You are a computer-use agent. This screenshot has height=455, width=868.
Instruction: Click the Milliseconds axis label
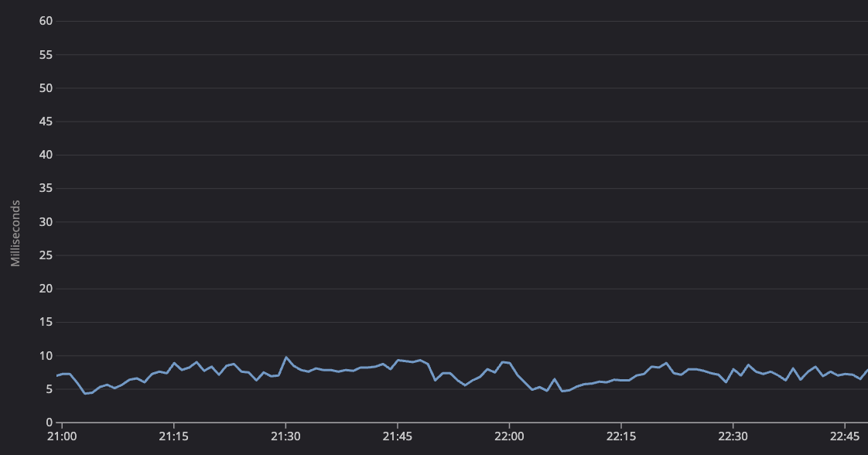click(15, 233)
